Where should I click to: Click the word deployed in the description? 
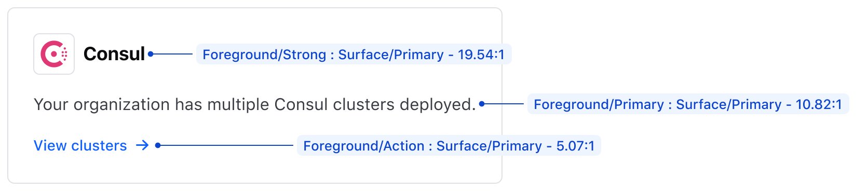436,105
